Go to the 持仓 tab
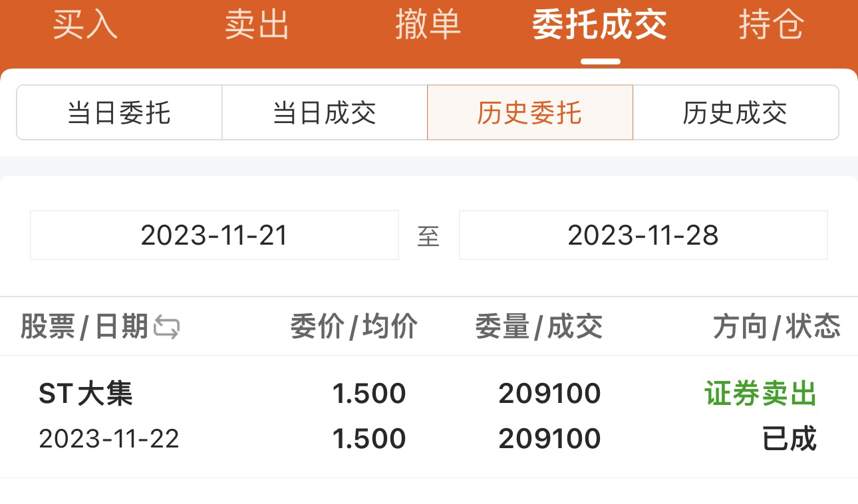 point(772,25)
